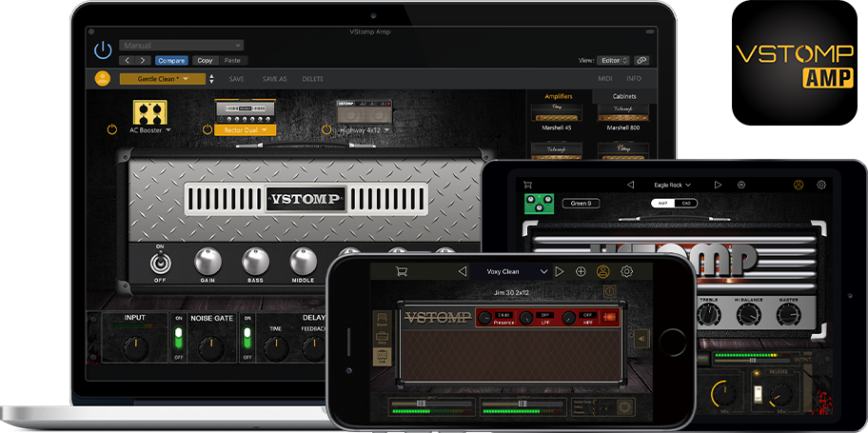Click the SAVE AS button
868x433 pixels.
coord(274,79)
